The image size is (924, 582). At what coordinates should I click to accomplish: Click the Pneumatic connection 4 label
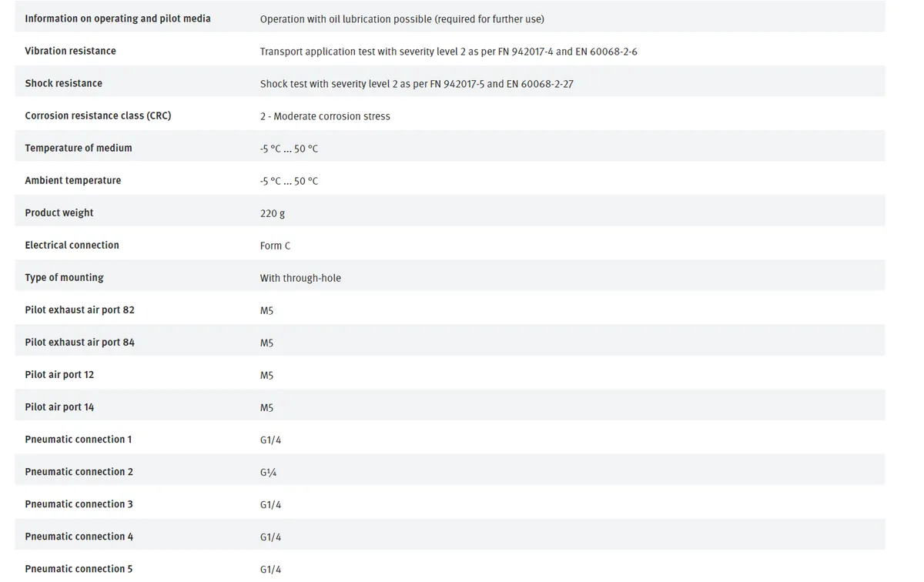(79, 536)
